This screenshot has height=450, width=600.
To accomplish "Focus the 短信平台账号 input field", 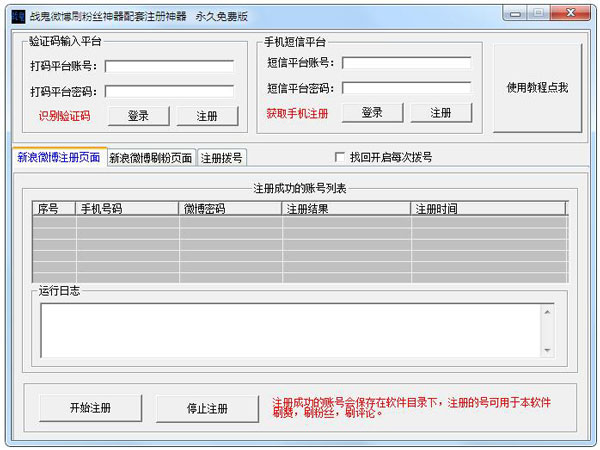I will pyautogui.click(x=406, y=63).
